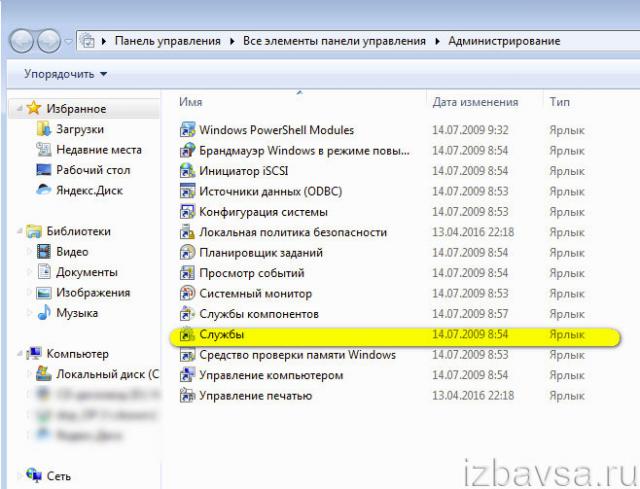Click the Библиотеки icon
The image size is (640, 489).
point(34,231)
